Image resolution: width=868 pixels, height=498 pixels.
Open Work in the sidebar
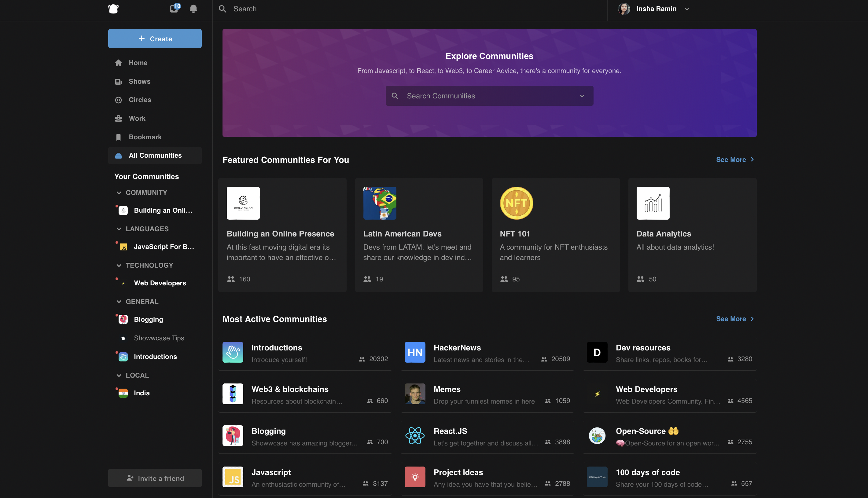click(x=155, y=118)
